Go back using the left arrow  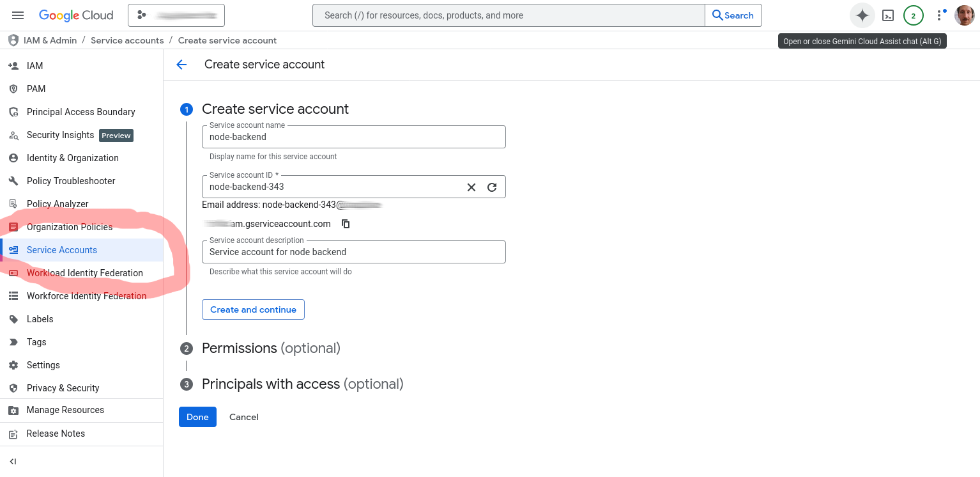tap(181, 65)
